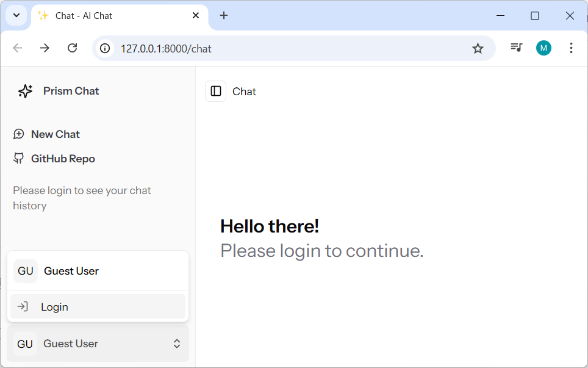Click the New Chat plus bubble icon
Screen dimensions: 588x368
click(19, 134)
